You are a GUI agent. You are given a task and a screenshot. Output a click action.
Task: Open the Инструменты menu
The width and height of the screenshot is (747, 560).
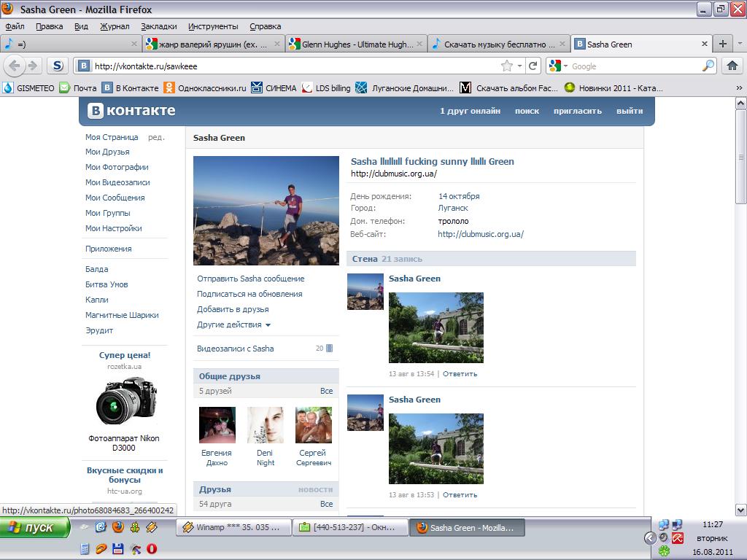[213, 26]
